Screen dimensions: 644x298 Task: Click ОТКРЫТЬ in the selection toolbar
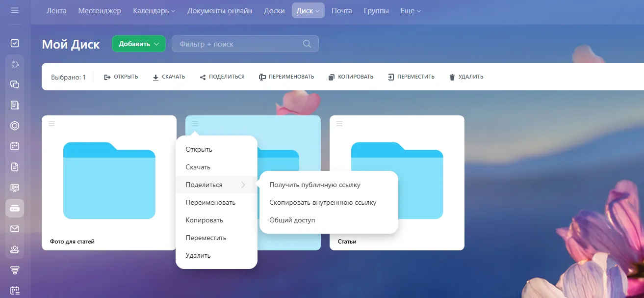tap(121, 77)
